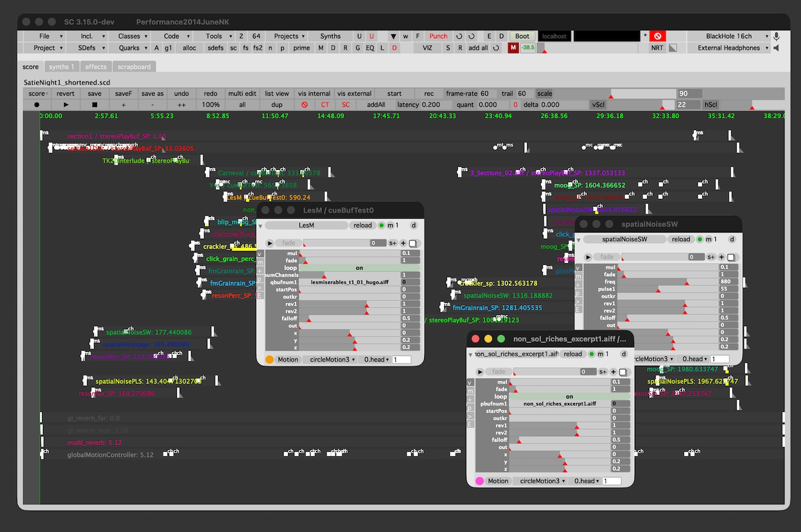
Task: Toggle the red M mute button
Action: click(513, 48)
